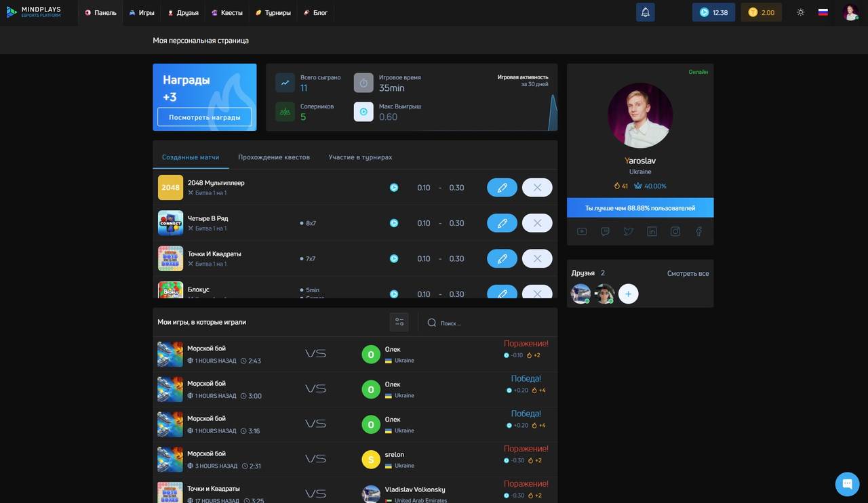Click the Игровое время stopwatch icon
The height and width of the screenshot is (503, 868).
point(363,83)
